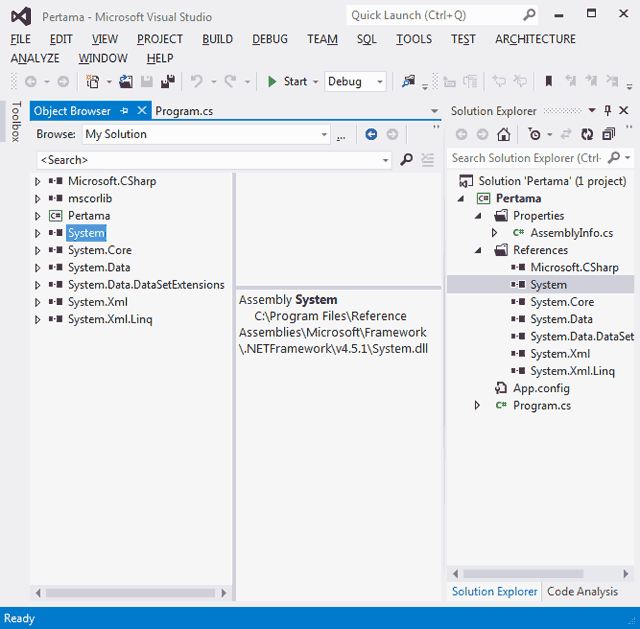Click the Save All toolbar icon
640x629 pixels.
[x=168, y=82]
